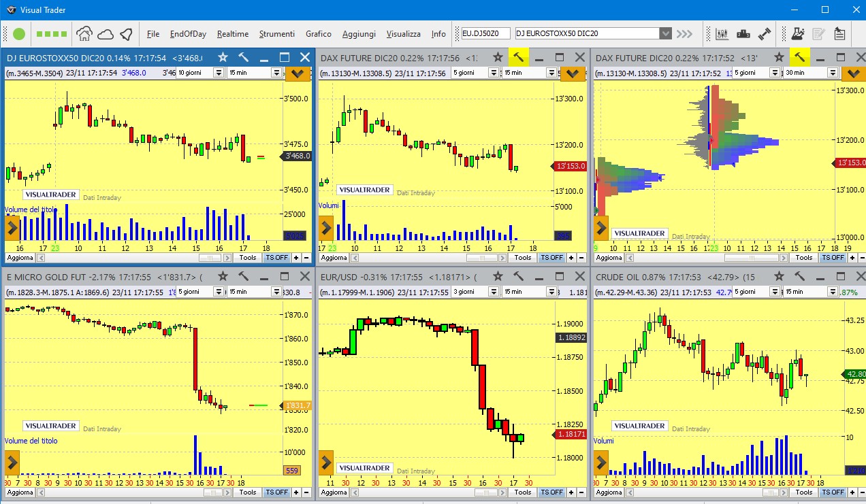
Task: Open the home icon in main toolbar
Action: point(84,33)
